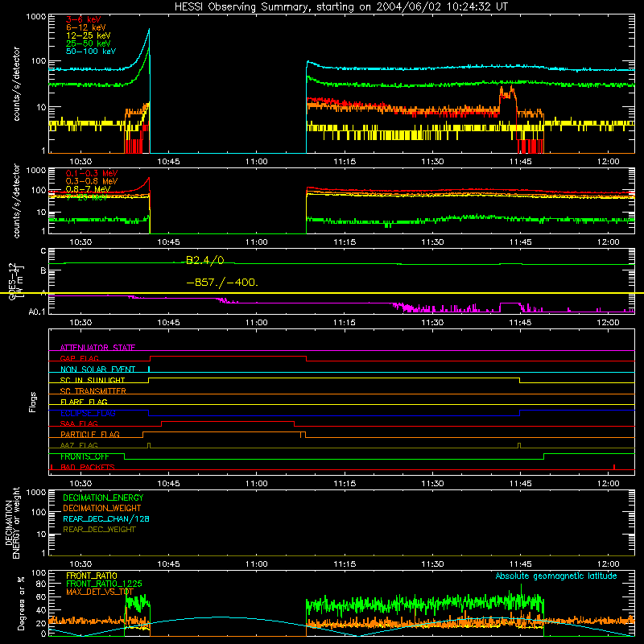This screenshot has width=644, height=644.
Task: Select the 3-6 keV legend label
Action: [x=83, y=19]
